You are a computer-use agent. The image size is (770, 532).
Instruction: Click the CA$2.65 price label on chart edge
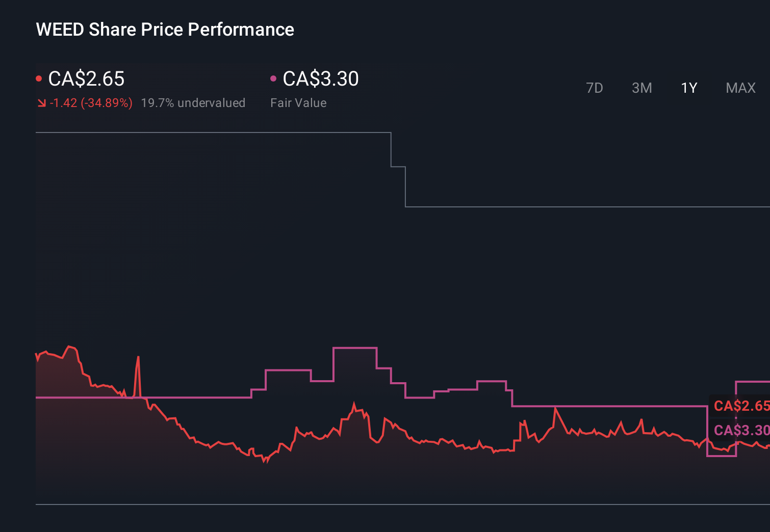pyautogui.click(x=742, y=406)
